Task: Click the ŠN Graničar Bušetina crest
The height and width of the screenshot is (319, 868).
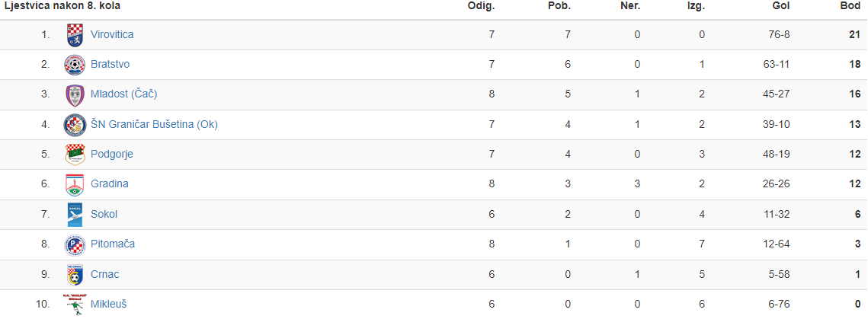Action: coord(75,124)
